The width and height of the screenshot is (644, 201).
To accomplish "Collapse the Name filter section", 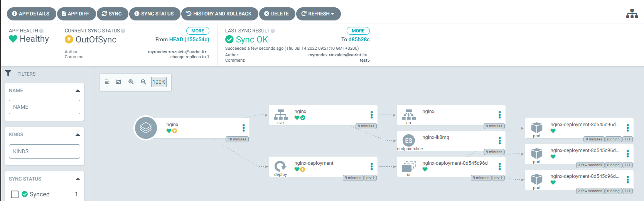I will 78,91.
